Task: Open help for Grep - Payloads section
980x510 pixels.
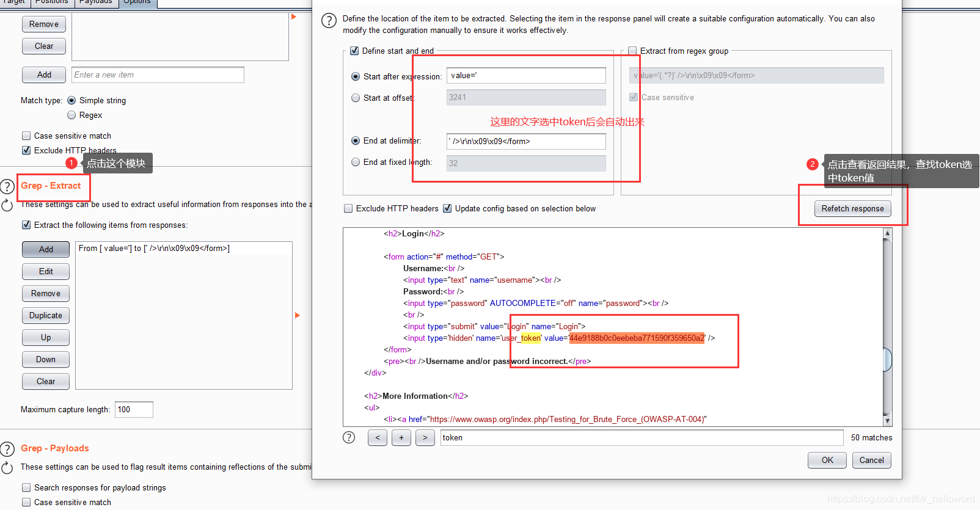Action: (7, 450)
